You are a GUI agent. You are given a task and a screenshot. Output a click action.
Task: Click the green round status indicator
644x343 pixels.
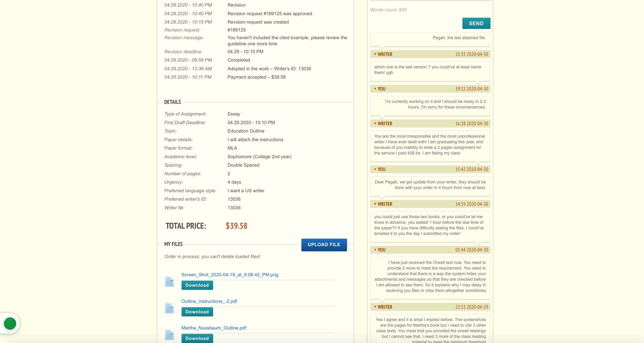(x=10, y=324)
